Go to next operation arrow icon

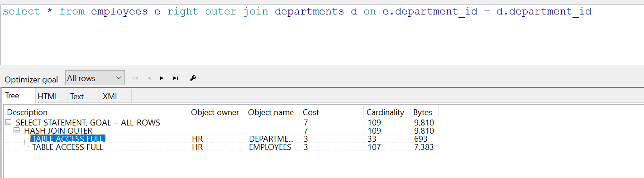162,78
